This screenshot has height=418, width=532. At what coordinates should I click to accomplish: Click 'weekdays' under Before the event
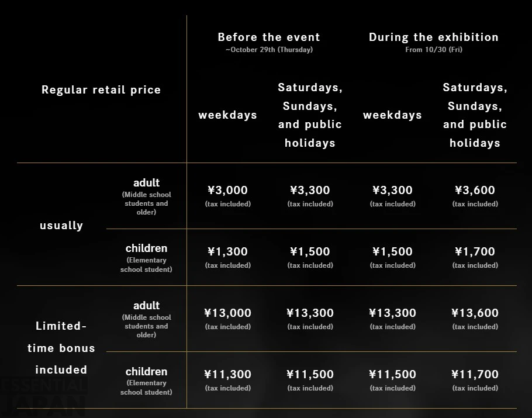[x=227, y=115]
